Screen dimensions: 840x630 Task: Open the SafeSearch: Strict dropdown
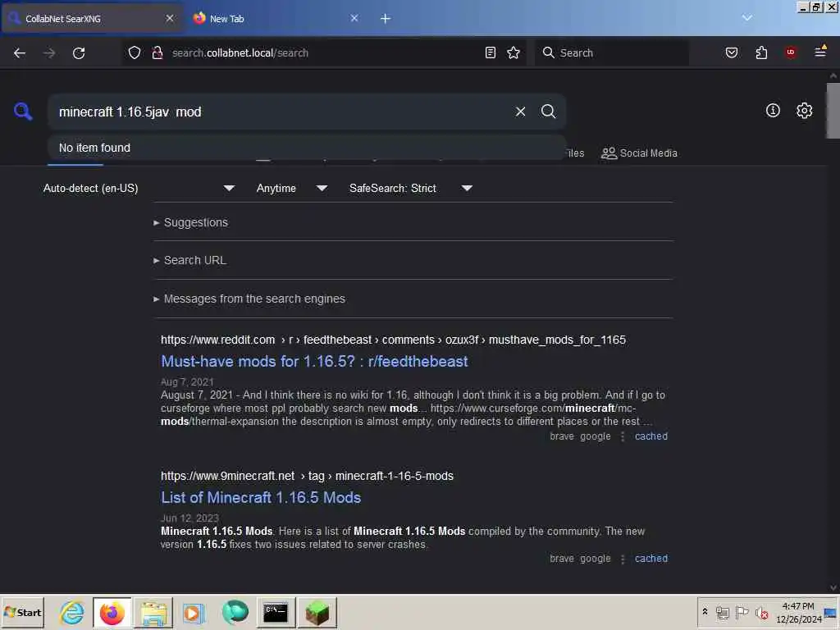point(410,188)
